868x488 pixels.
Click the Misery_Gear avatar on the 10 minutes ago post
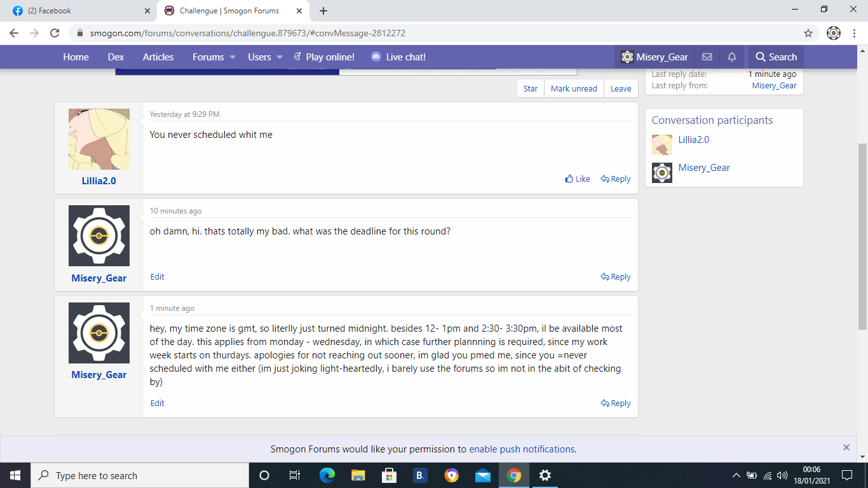[x=99, y=236]
